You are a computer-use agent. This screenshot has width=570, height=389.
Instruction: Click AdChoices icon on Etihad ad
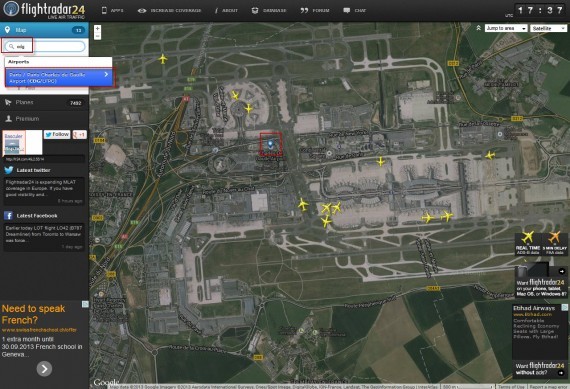pos(565,308)
